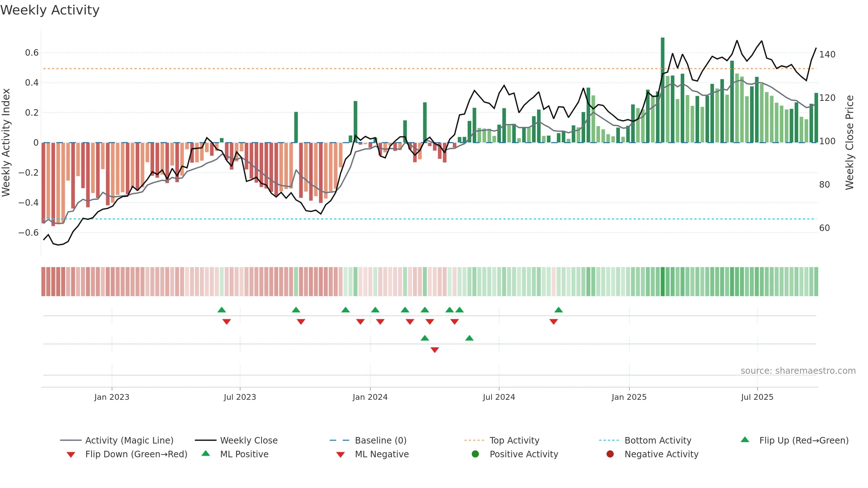Image resolution: width=868 pixels, height=488 pixels.
Task: Toggle ML Positive legend entry
Action: [x=235, y=454]
